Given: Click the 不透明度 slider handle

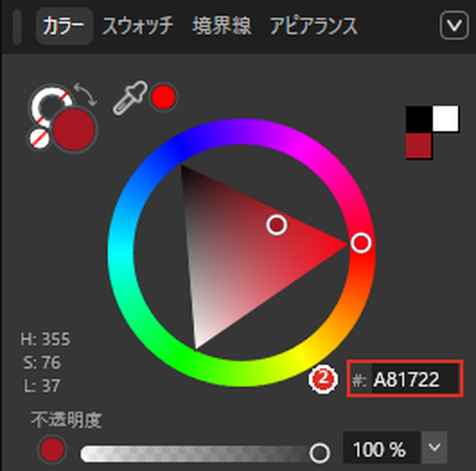Looking at the screenshot, I should click(x=320, y=453).
